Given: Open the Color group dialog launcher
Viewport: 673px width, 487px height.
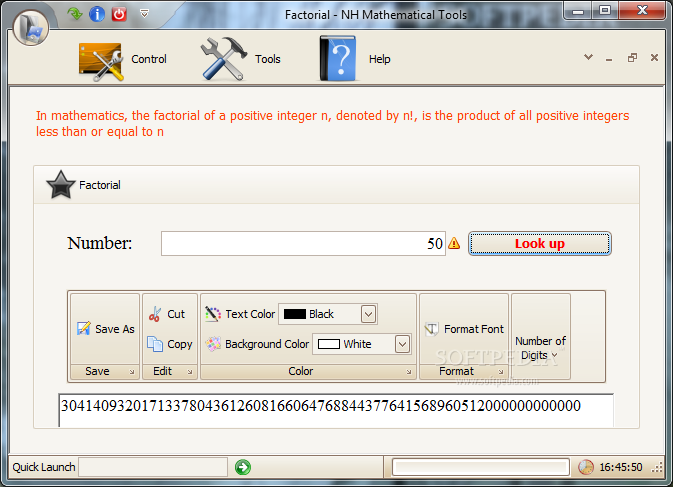Looking at the screenshot, I should (x=409, y=372).
